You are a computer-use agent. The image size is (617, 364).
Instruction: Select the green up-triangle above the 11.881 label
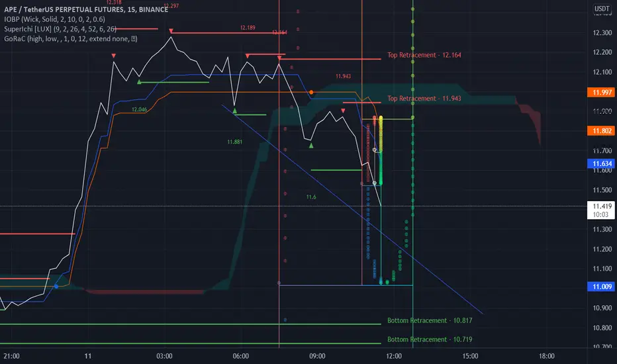pos(235,111)
